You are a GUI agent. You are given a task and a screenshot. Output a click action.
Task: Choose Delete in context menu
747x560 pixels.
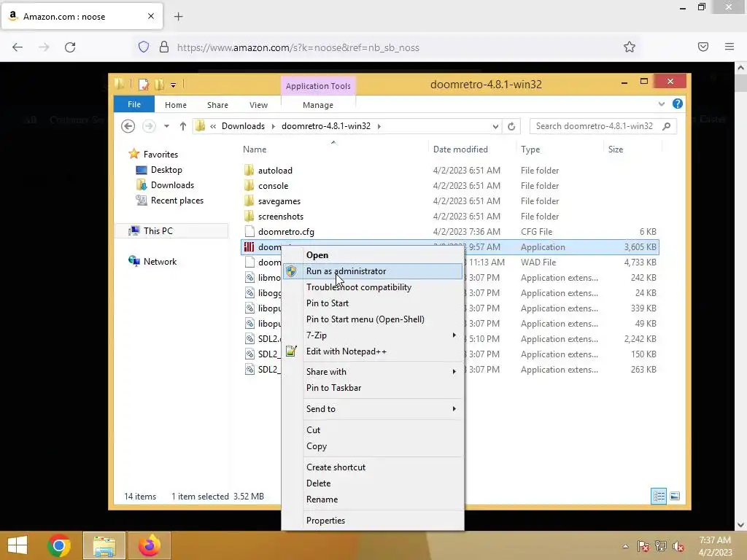pos(373,483)
